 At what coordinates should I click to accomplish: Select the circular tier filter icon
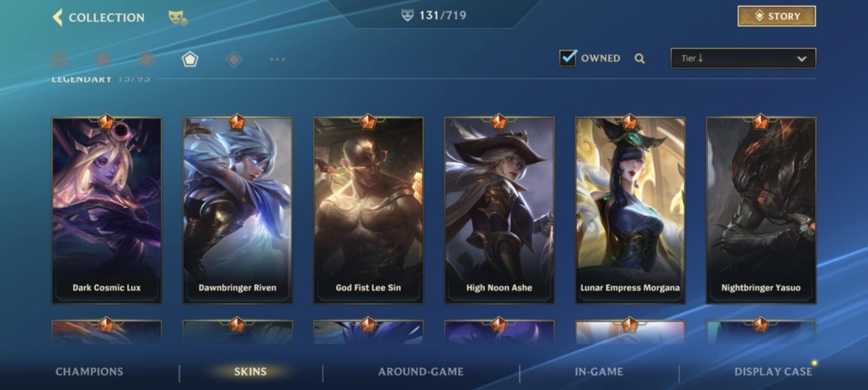pos(103,59)
